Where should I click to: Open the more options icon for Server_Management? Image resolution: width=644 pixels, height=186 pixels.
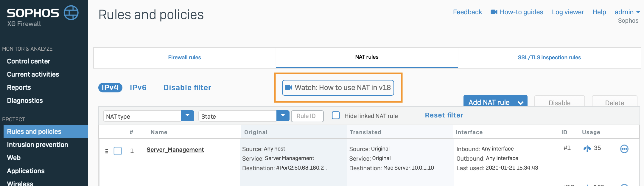[624, 149]
